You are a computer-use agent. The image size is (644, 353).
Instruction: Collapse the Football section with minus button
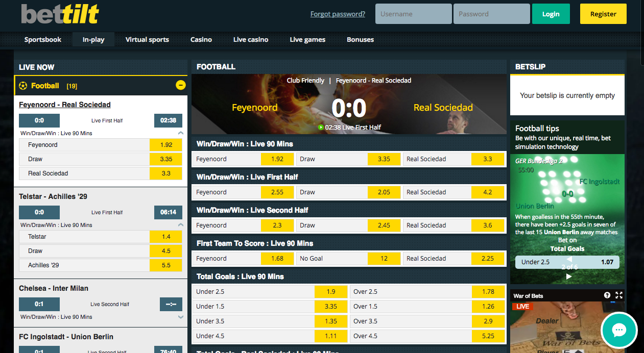(x=181, y=85)
